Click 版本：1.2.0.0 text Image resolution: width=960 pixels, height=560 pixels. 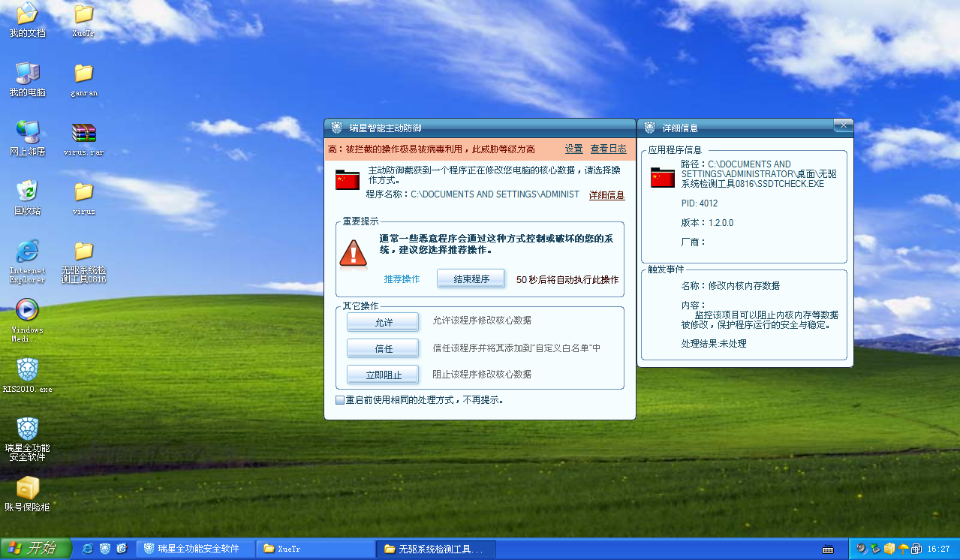(x=707, y=223)
